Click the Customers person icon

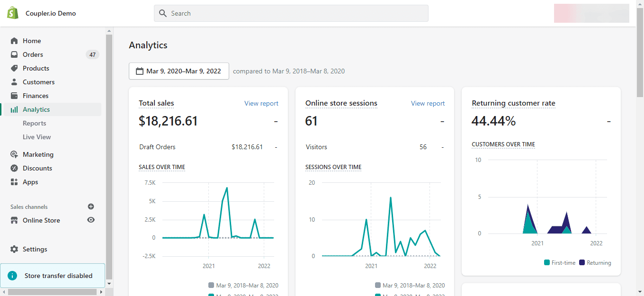(14, 81)
